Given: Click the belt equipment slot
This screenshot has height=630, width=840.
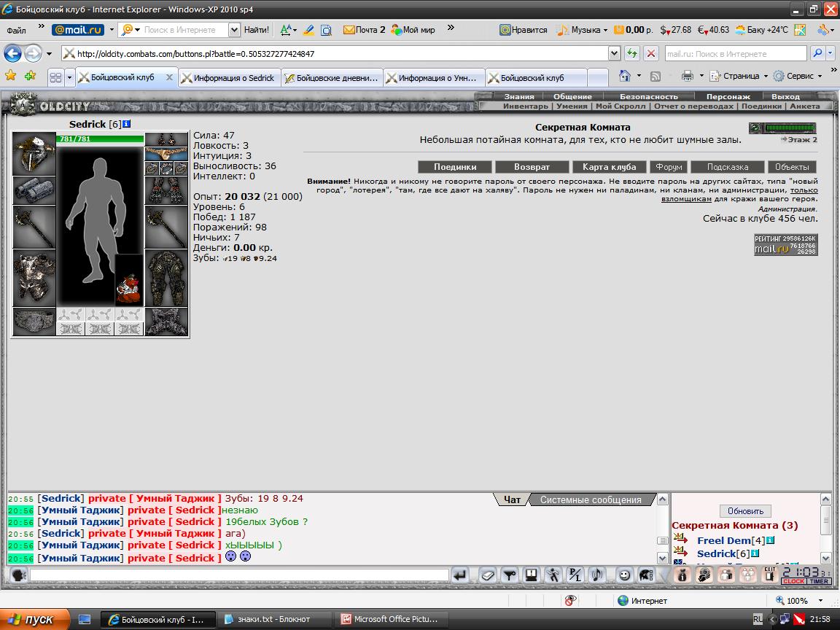Looking at the screenshot, I should [x=34, y=322].
